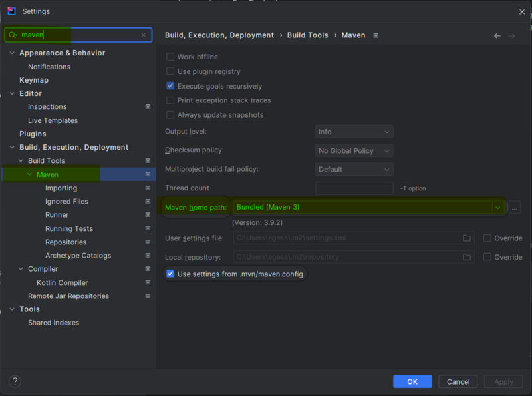The width and height of the screenshot is (532, 396).
Task: Click the Cancel button
Action: [x=458, y=381]
